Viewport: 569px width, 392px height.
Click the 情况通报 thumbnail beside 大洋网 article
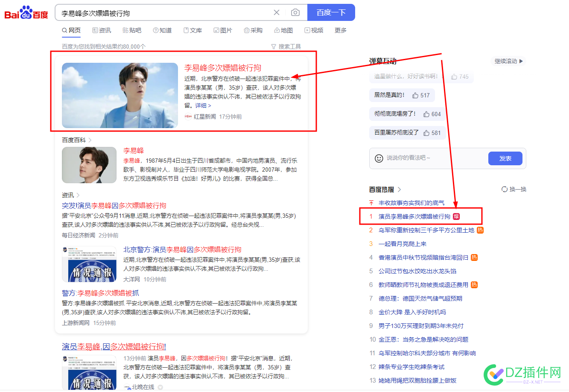[x=89, y=264]
